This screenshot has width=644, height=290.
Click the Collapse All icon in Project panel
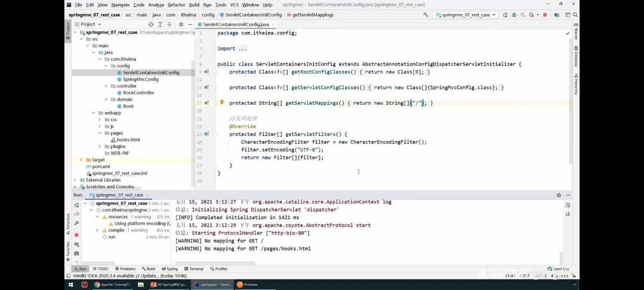[169, 24]
